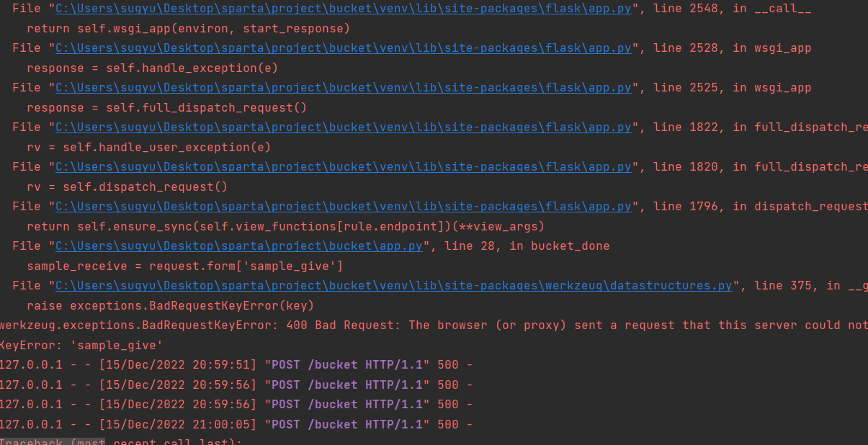Viewport: 868px width, 445px height.
Task: Open the app.py link for line 1822
Action: (x=344, y=127)
